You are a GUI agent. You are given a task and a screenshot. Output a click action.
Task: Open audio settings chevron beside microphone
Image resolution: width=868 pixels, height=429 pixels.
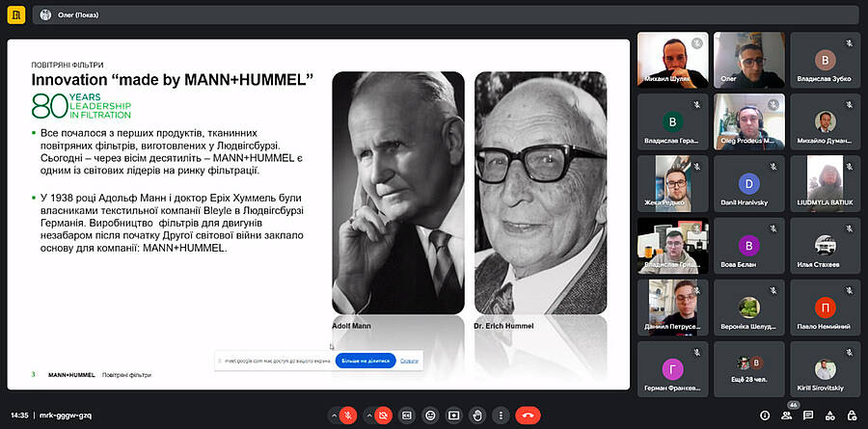pos(334,416)
